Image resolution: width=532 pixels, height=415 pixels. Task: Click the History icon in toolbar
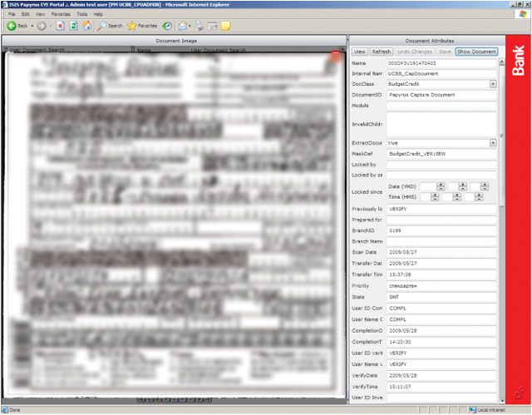[x=168, y=26]
